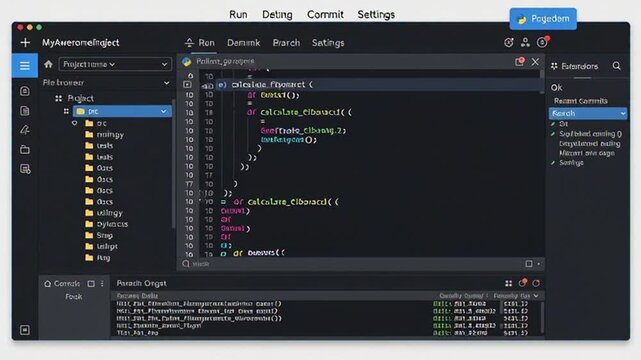
Task: Open the people/collaborators icon in header
Action: click(x=525, y=42)
